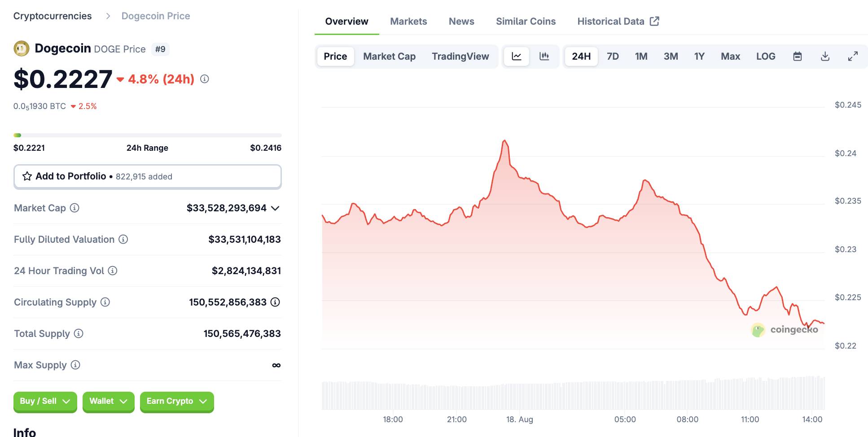The image size is (868, 437).
Task: Click the 18. Aug date axis label
Action: (520, 420)
